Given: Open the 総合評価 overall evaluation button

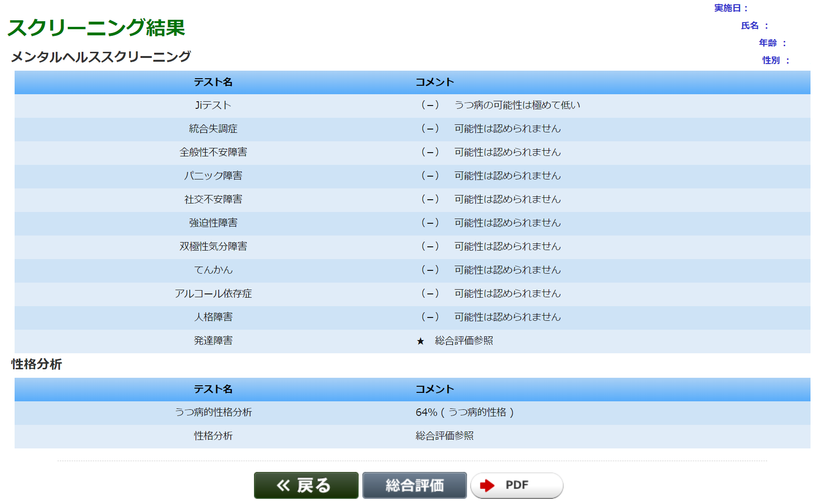Looking at the screenshot, I should pyautogui.click(x=414, y=485).
